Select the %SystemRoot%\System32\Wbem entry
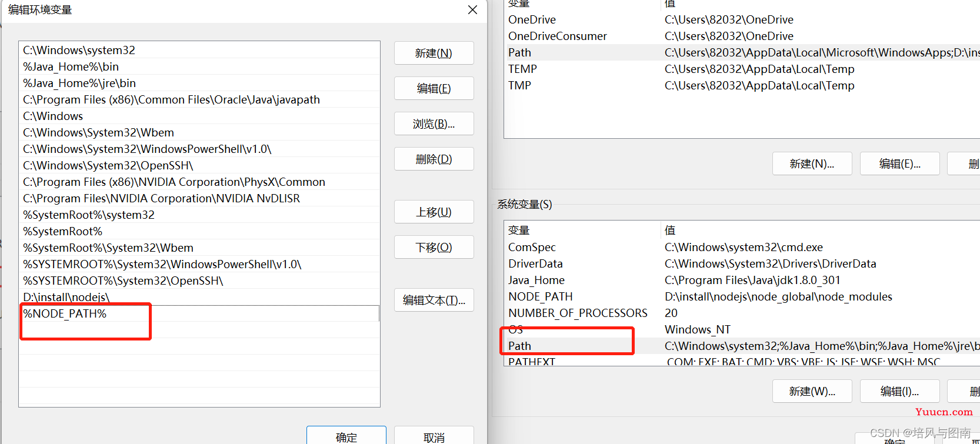The height and width of the screenshot is (444, 980). [199, 248]
